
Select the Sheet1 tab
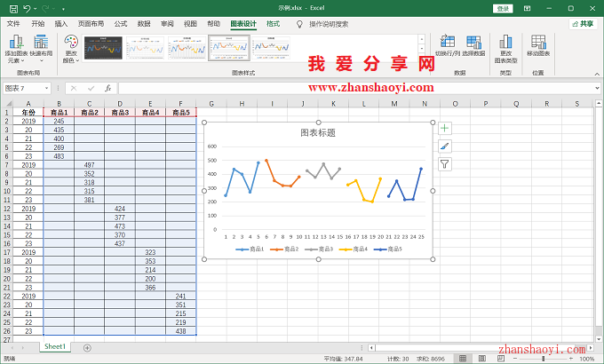55,346
